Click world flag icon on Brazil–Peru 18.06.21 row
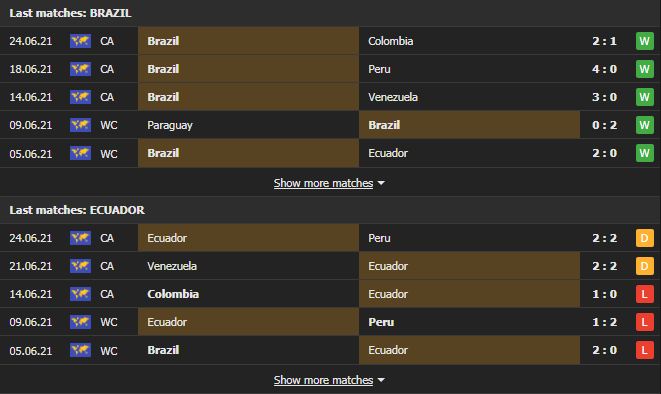661x394 pixels. pyautogui.click(x=80, y=69)
